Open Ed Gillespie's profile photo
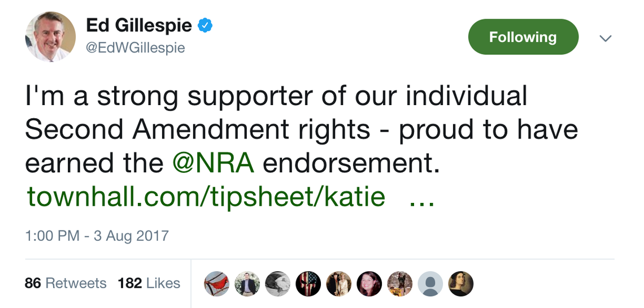 50,37
